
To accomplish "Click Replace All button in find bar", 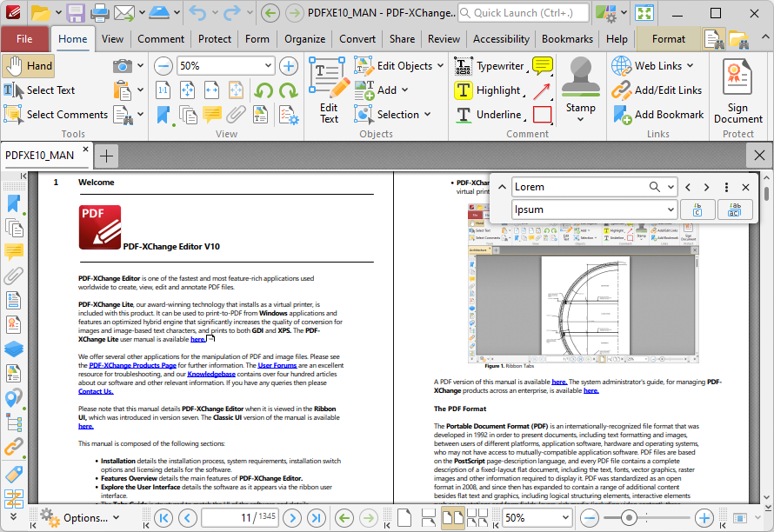I will (735, 209).
